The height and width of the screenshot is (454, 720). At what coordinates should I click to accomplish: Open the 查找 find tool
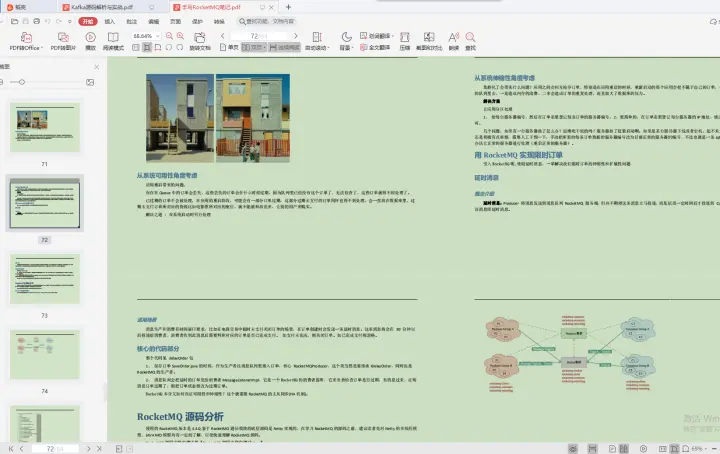(x=470, y=41)
